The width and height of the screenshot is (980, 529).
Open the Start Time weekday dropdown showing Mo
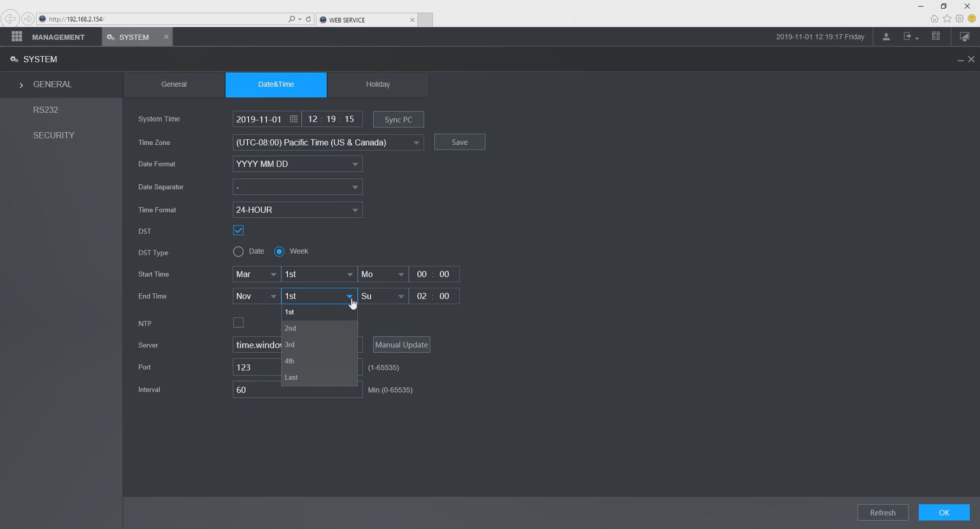pos(383,274)
